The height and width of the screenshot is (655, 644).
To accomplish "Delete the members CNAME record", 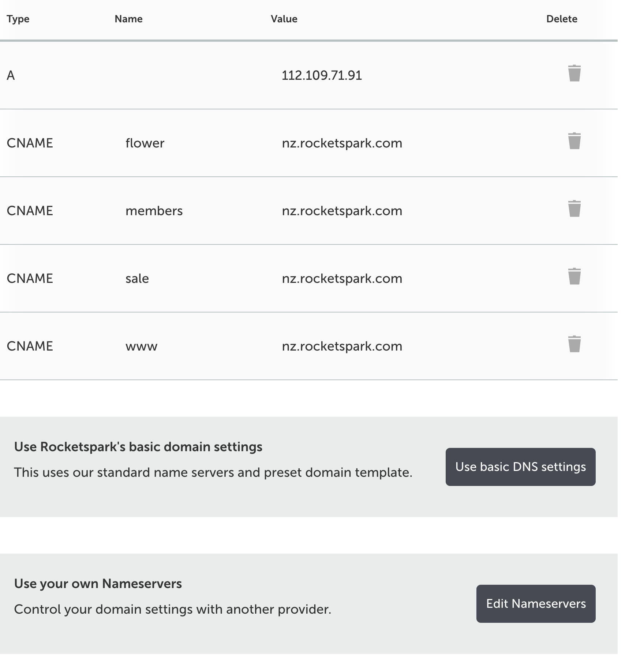I will [574, 209].
